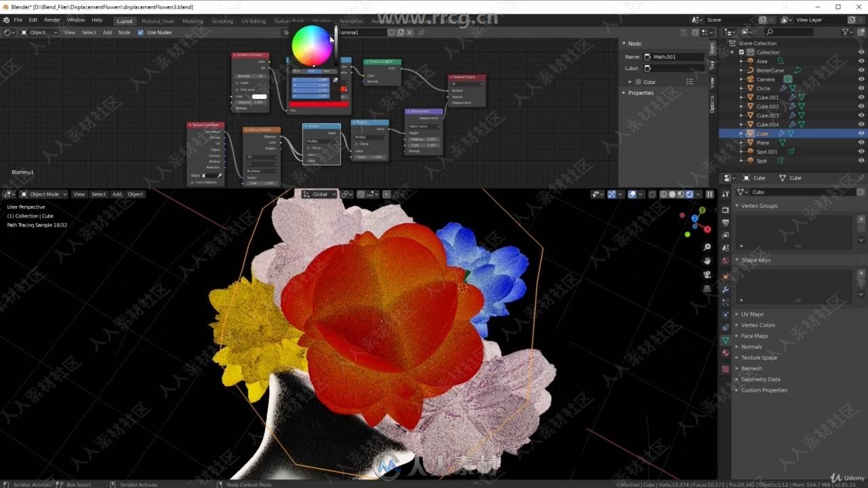This screenshot has height=488, width=868.
Task: Open the Texture properties checker tab
Action: (x=726, y=369)
